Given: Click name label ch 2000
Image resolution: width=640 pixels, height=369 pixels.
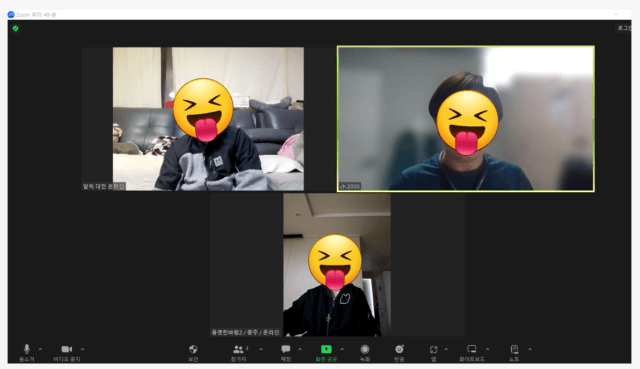Looking at the screenshot, I should pyautogui.click(x=350, y=187).
